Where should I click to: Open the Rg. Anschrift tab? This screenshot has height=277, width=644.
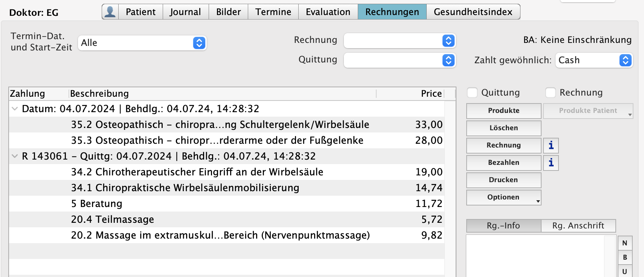[578, 225]
